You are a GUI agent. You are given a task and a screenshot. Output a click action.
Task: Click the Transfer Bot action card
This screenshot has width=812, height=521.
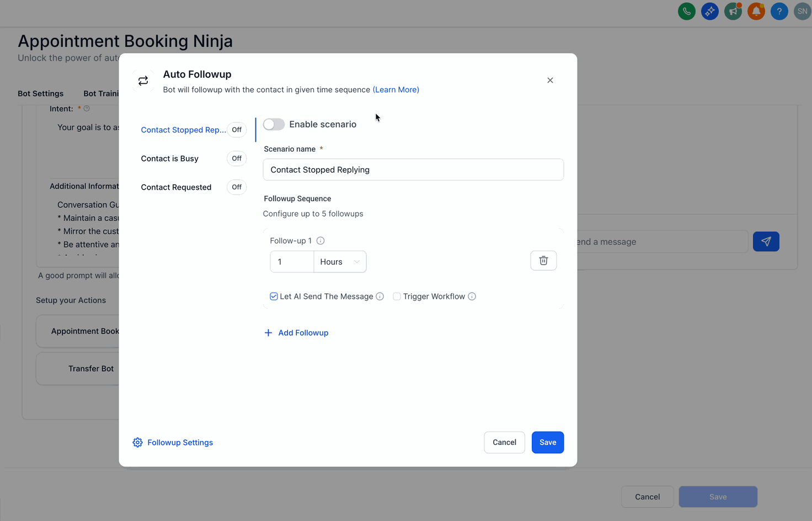[x=78, y=369]
